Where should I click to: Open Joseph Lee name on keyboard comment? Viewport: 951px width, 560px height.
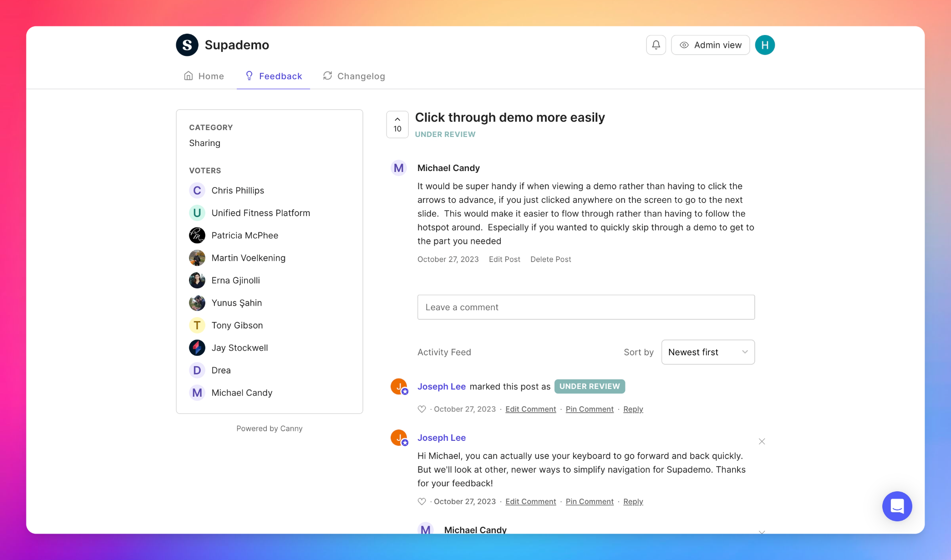441,438
